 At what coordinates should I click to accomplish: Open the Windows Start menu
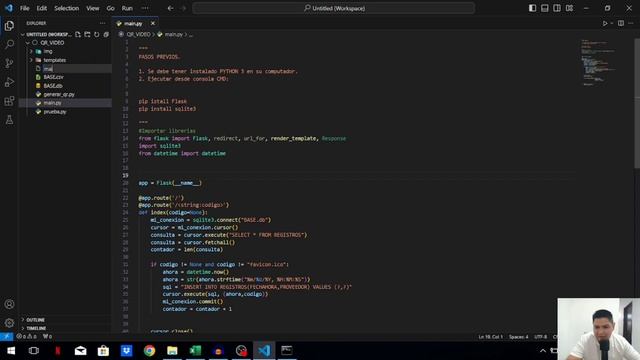coord(11,351)
